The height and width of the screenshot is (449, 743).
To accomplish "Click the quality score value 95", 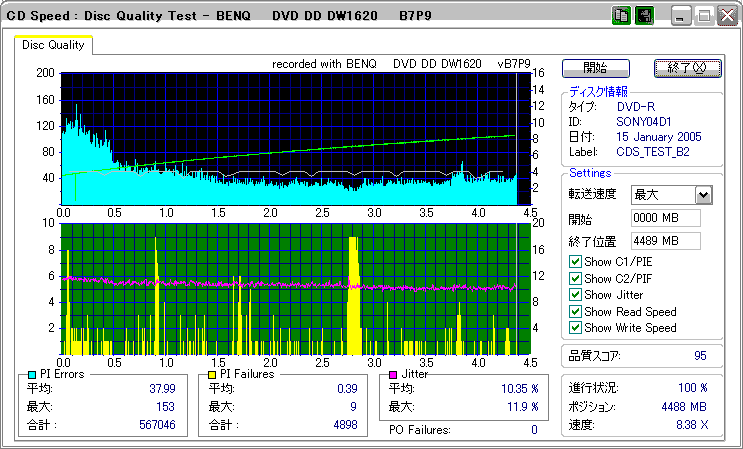I will (700, 356).
